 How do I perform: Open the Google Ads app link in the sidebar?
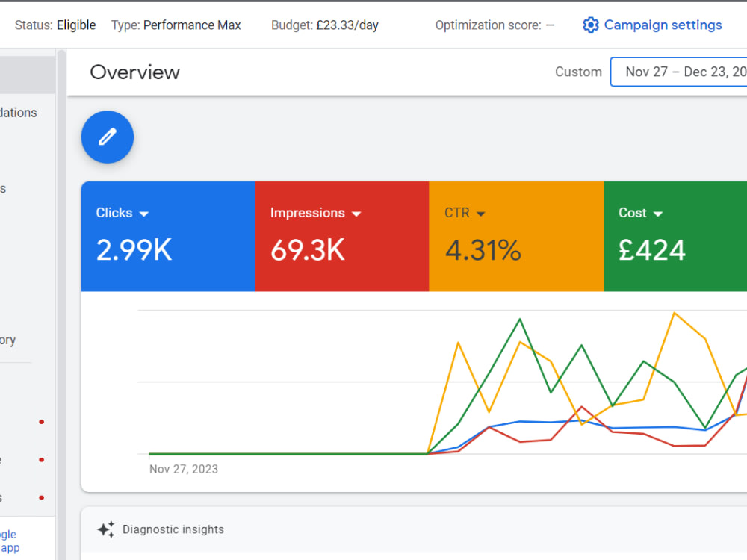click(x=10, y=541)
